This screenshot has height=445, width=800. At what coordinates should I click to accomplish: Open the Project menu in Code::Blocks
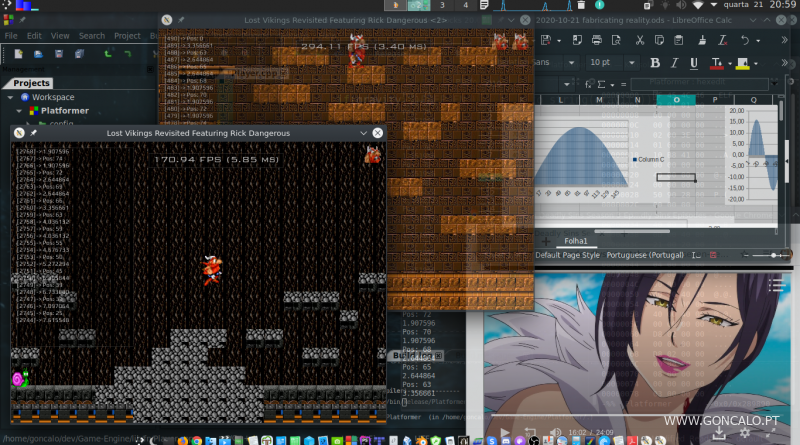coord(127,36)
